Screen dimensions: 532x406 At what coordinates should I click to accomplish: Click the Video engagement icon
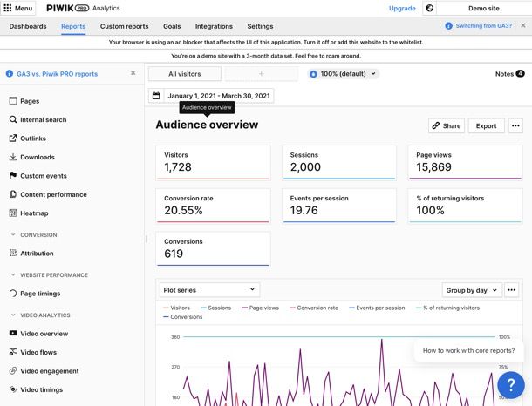(13, 371)
